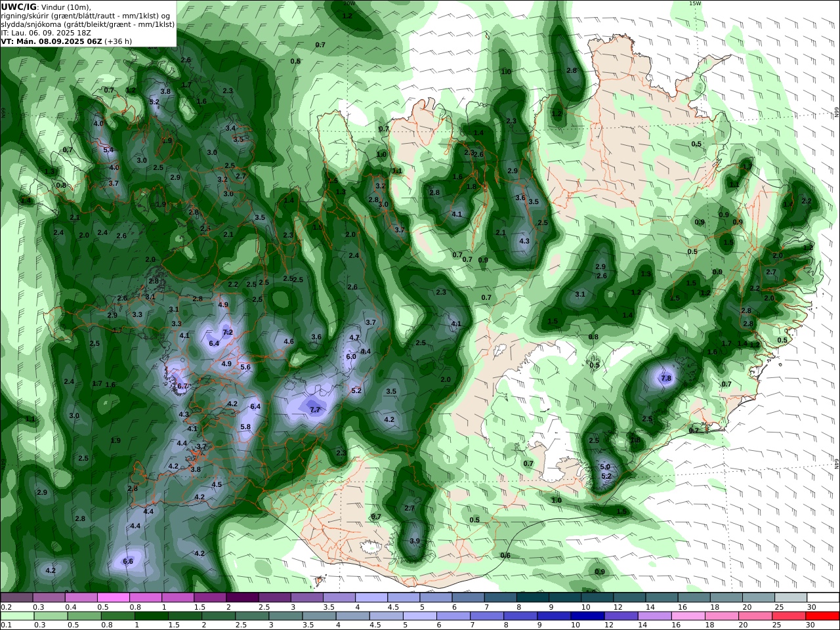Click the 5.6 precipitation value on map
840x630 pixels.
(246, 367)
